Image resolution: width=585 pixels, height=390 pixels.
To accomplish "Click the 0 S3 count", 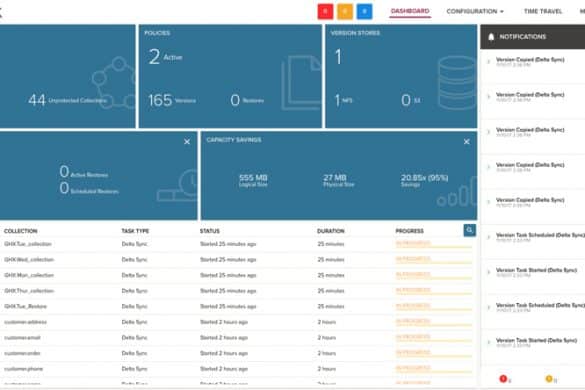I will tap(410, 100).
